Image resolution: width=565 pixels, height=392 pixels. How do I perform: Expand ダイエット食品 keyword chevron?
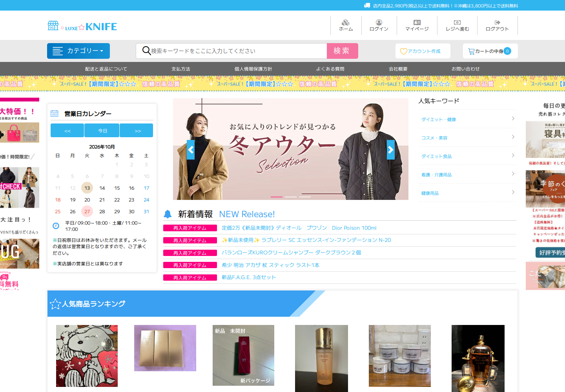tap(513, 155)
